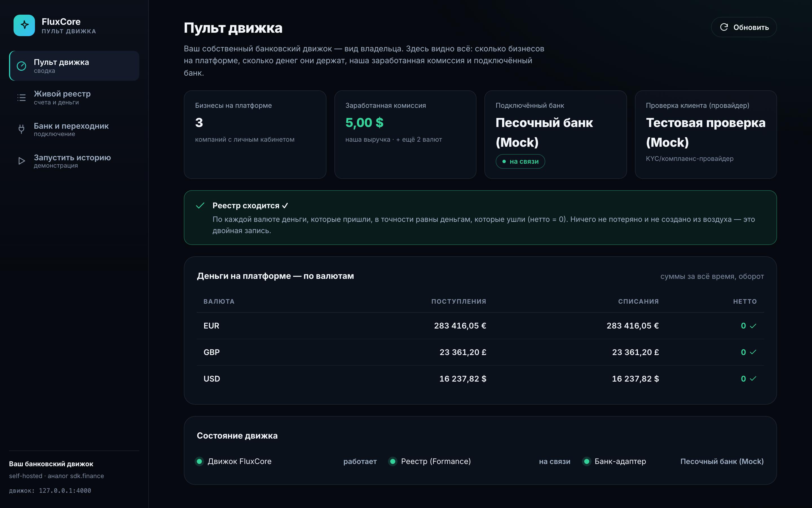Viewport: 812px width, 508px height.
Task: Click the KYC/комплаенс-провайдер caption
Action: 690,159
